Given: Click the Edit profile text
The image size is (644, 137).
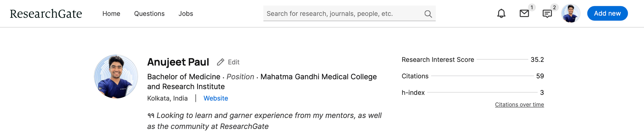Looking at the screenshot, I should click(233, 62).
